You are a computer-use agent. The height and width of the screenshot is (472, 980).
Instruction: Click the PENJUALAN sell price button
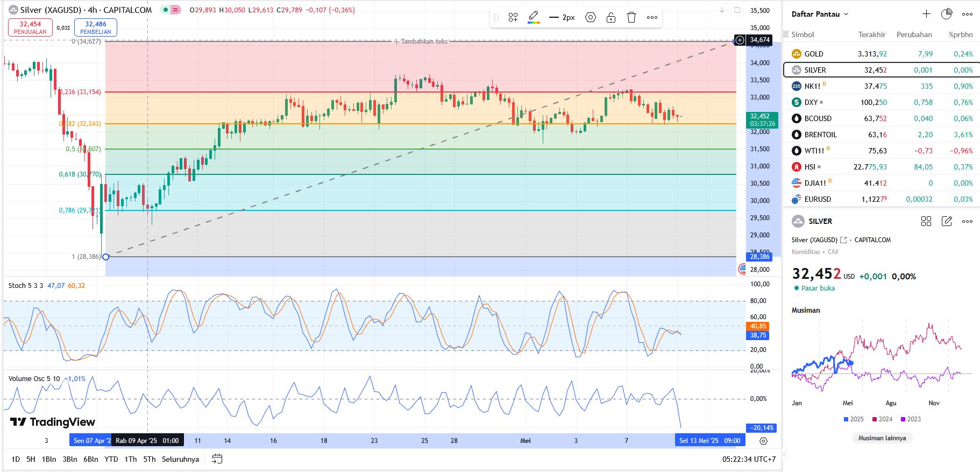tap(30, 27)
